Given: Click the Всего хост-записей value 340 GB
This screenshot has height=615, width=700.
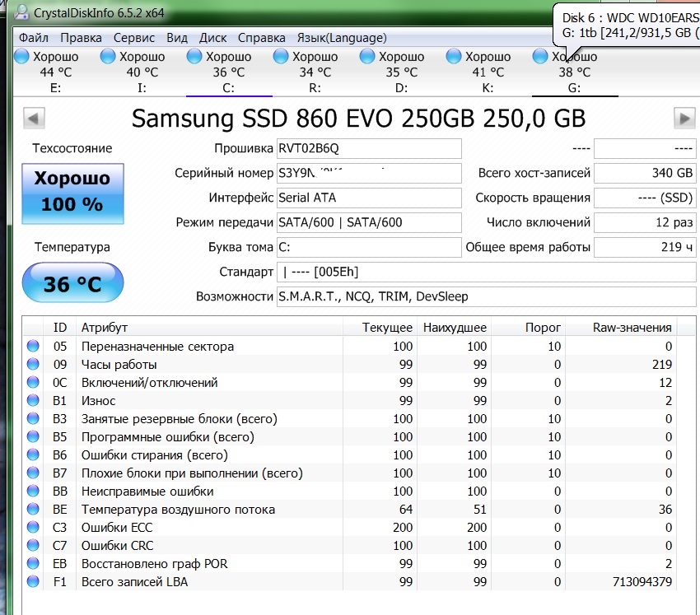Looking at the screenshot, I should click(x=645, y=173).
